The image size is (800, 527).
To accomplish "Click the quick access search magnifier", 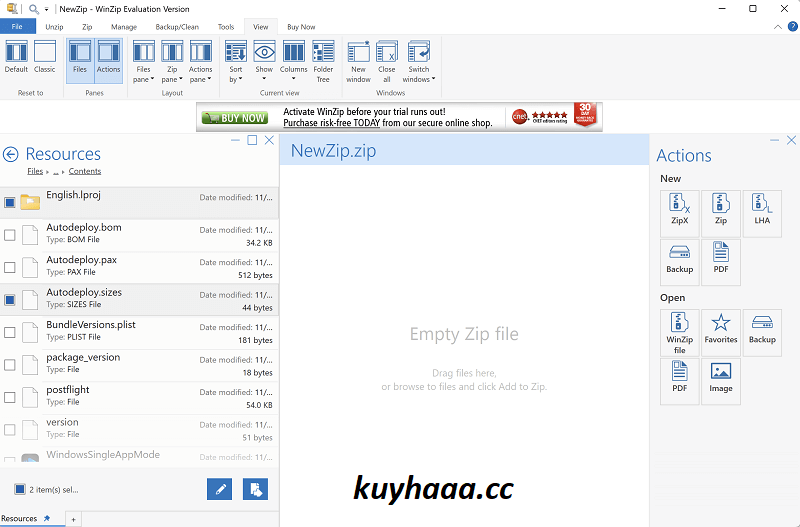I will pyautogui.click(x=34, y=9).
